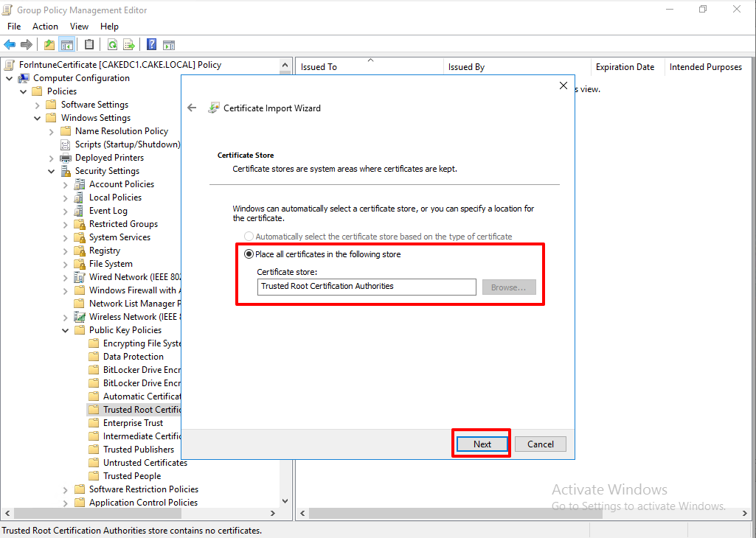
Task: Open the File menu
Action: [x=14, y=27]
